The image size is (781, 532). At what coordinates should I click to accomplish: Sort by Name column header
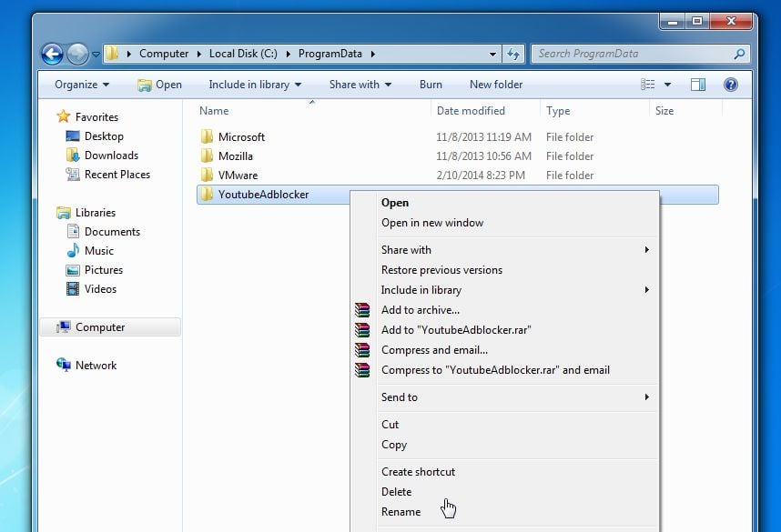214,111
